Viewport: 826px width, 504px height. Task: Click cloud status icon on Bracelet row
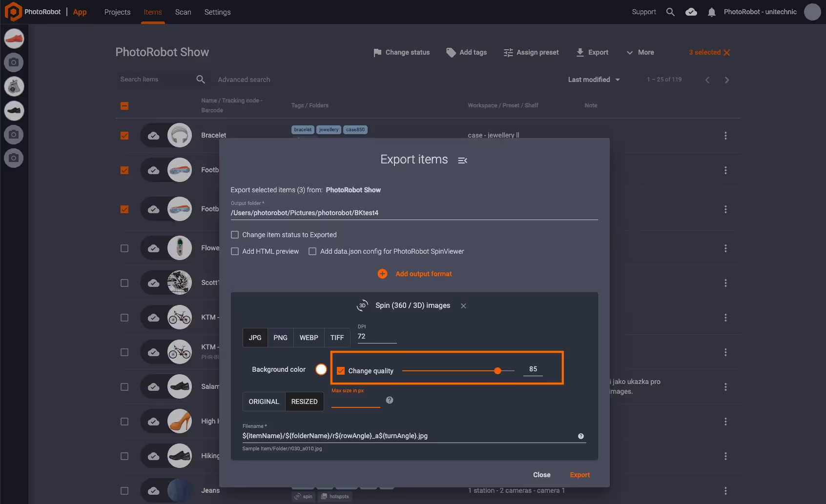coord(154,136)
